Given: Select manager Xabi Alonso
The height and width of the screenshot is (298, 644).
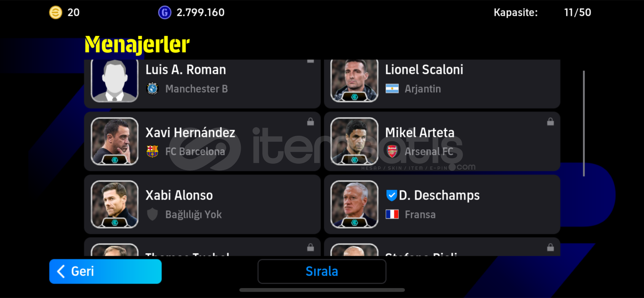Looking at the screenshot, I should (202, 204).
